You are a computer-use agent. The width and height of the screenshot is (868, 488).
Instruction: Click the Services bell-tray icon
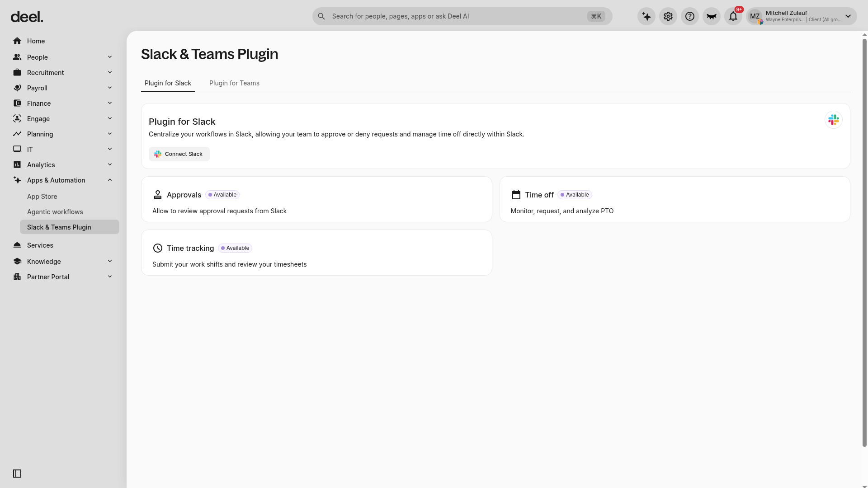coord(17,245)
